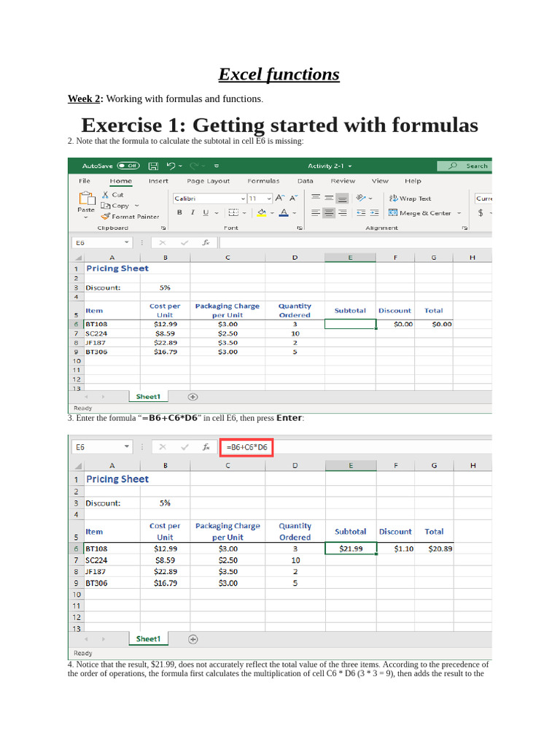
Task: Click Insert Function fx beside =B6+C6*D6 formula
Action: coord(206,447)
